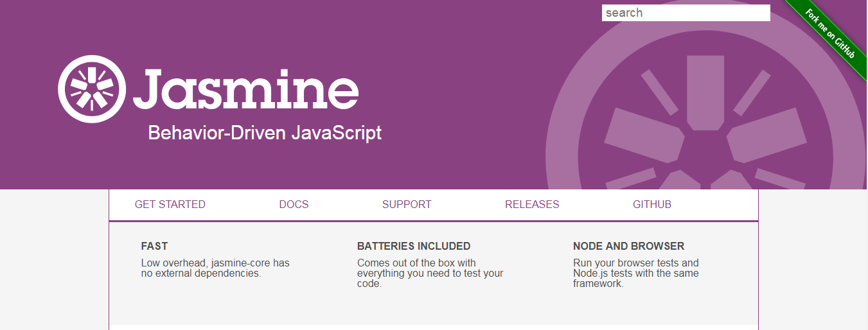Open the Releases navigation link

[532, 204]
